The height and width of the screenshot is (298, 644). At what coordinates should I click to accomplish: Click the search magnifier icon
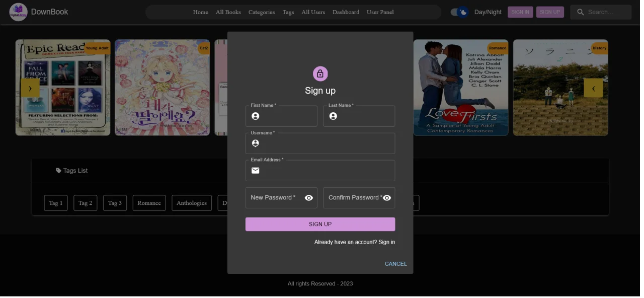tap(581, 12)
